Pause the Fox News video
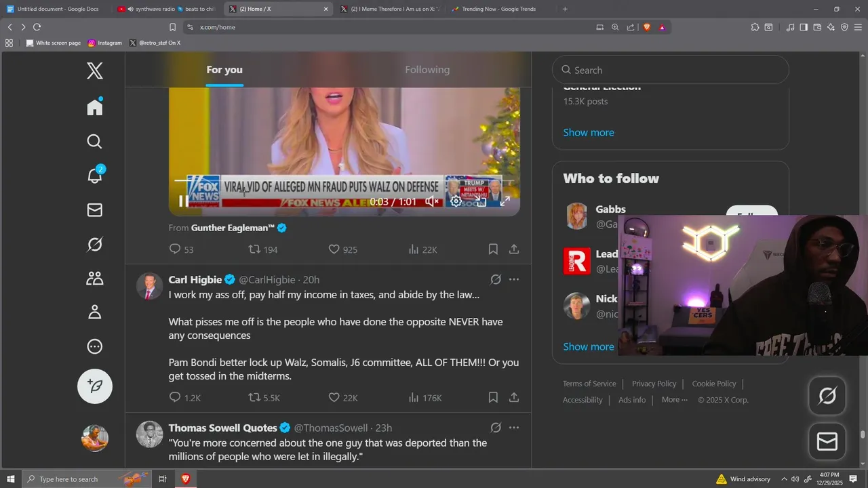Viewport: 868px width, 488px height. coord(184,201)
